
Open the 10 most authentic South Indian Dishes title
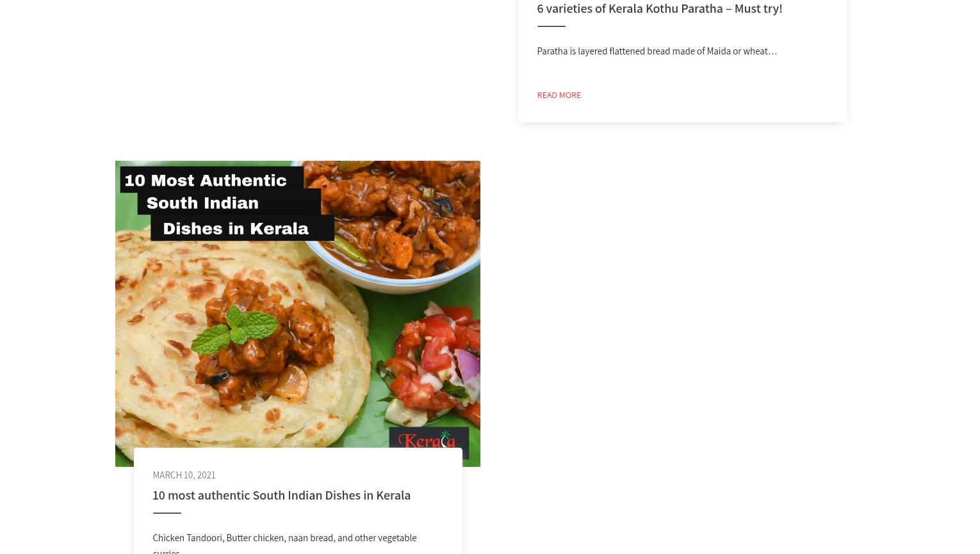coord(281,495)
